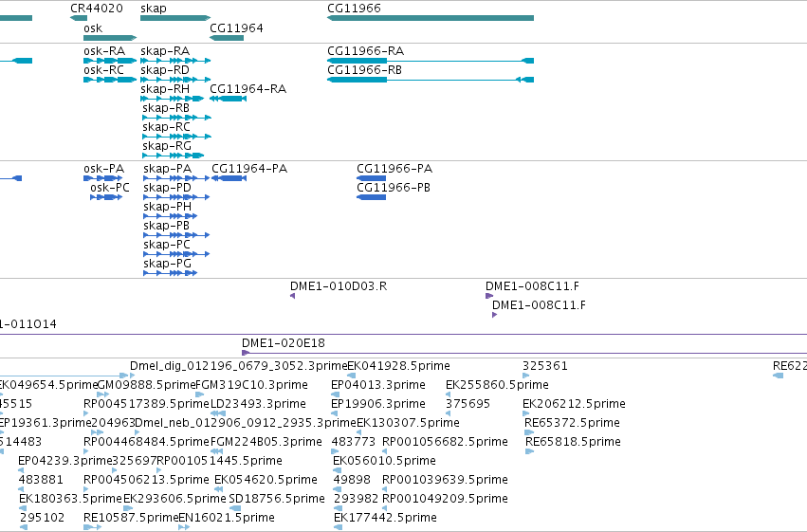Open EST FGM319C10.3prime
Viewport: 807px width, 532px height.
tap(200, 394)
